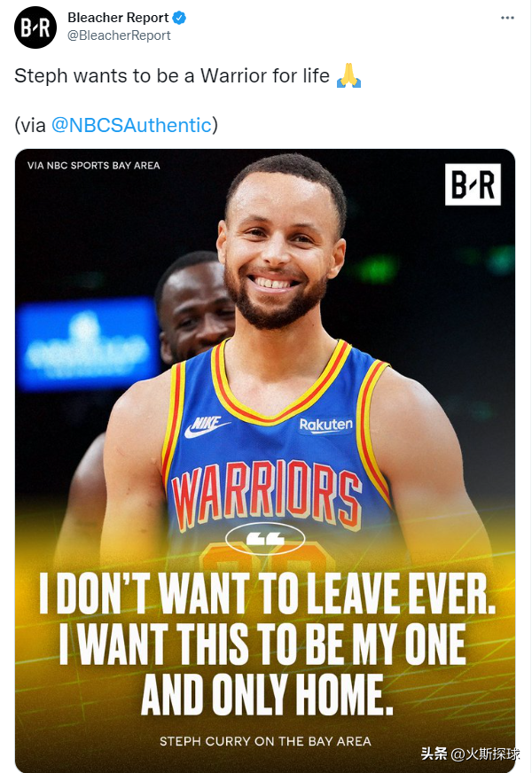Click the blurred blue sign in the background
This screenshot has height=773, width=532.
tap(87, 345)
